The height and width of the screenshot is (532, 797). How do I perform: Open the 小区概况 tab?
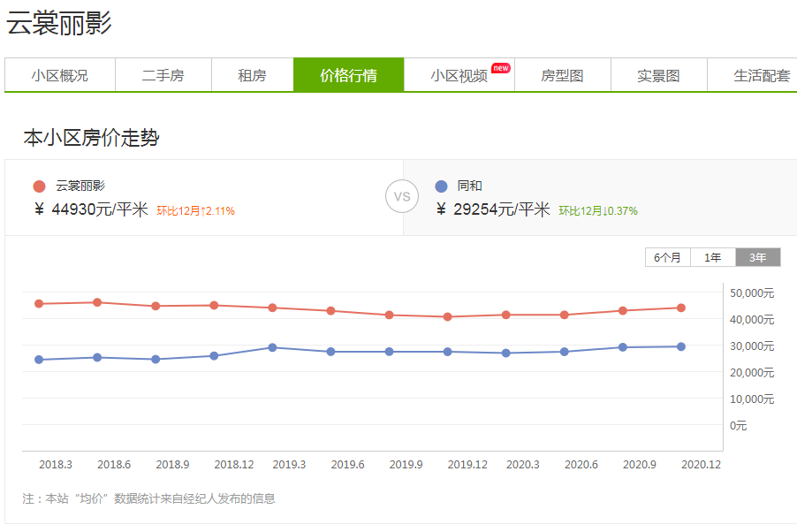point(60,75)
